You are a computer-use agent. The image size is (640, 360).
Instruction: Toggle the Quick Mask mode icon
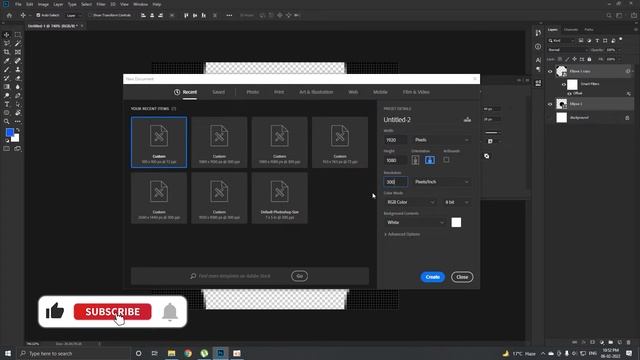point(7,149)
